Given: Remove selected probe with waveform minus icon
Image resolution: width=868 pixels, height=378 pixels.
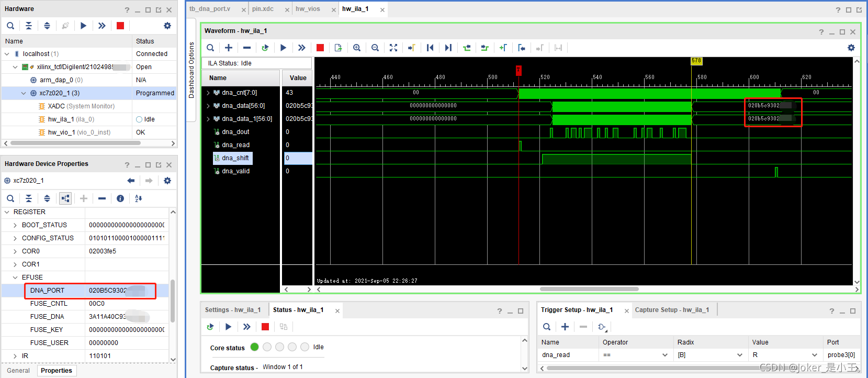Looking at the screenshot, I should click(x=247, y=48).
